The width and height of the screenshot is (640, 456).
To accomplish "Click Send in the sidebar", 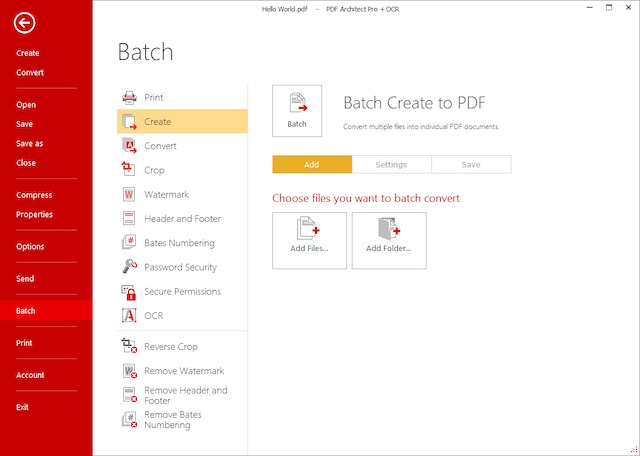I will coord(25,279).
